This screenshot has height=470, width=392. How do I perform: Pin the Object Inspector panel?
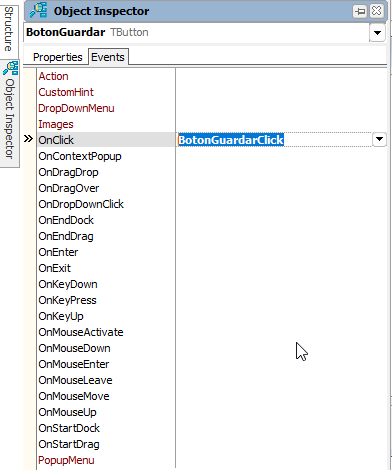coord(360,11)
